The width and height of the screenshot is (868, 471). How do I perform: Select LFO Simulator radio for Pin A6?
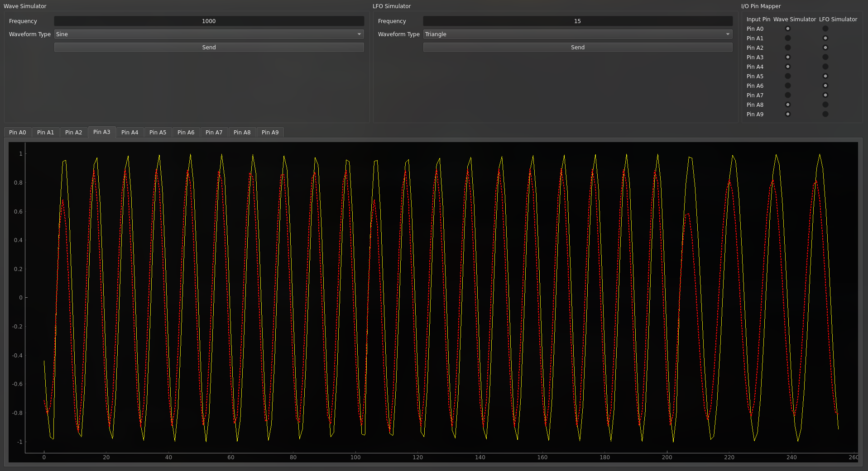[x=825, y=86]
